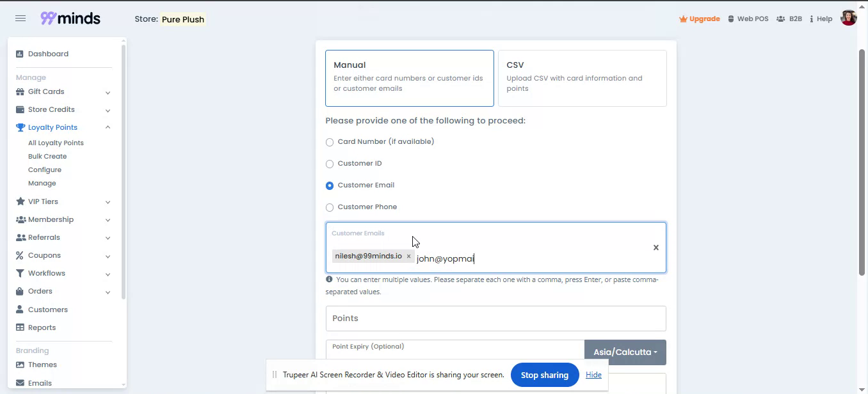Click the Emails envelope icon
868x394 pixels.
(x=20, y=383)
